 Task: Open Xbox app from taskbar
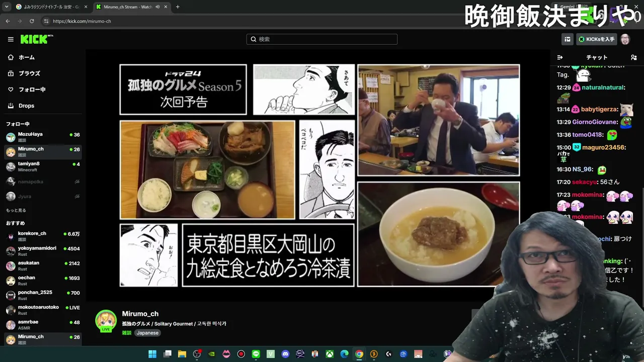(330, 354)
